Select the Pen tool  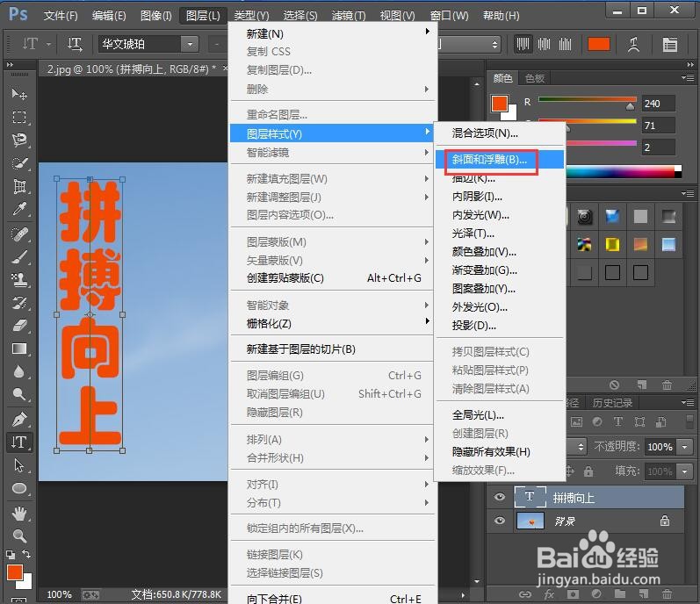18,419
